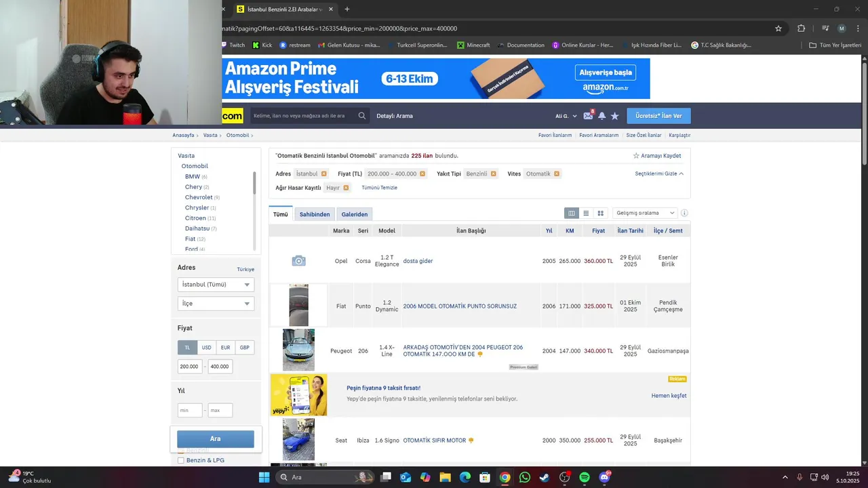Select the Tümü listings tab

click(281, 214)
